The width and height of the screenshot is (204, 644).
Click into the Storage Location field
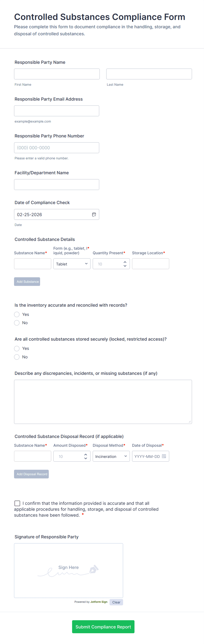click(x=150, y=264)
